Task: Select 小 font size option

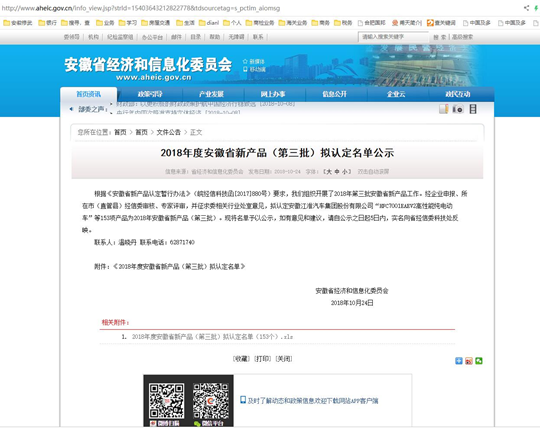Action: coord(344,171)
